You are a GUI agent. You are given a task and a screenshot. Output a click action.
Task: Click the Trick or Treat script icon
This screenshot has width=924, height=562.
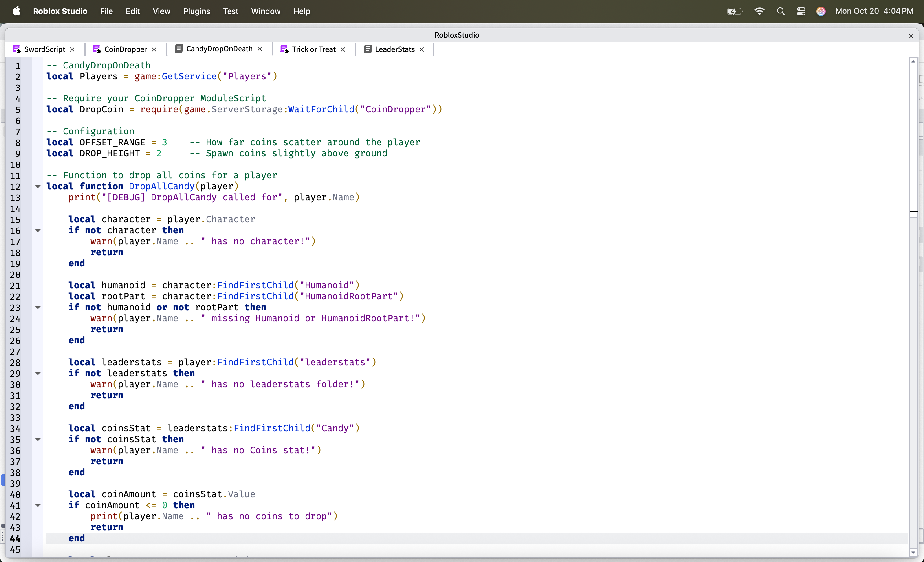(285, 49)
